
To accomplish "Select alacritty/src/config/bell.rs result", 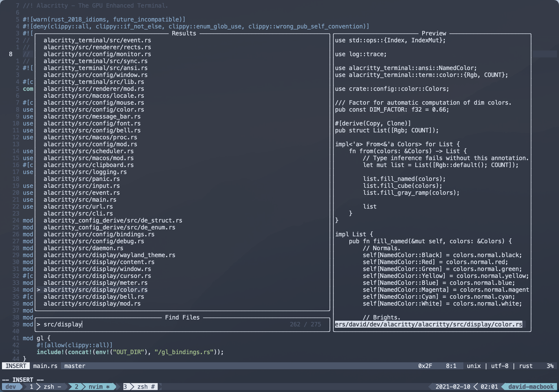I will (92, 130).
